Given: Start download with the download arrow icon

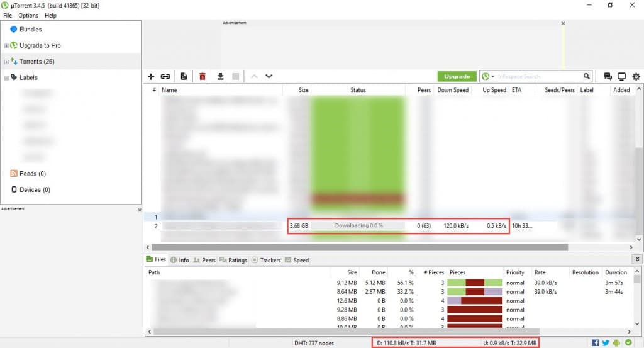Looking at the screenshot, I should click(x=221, y=76).
